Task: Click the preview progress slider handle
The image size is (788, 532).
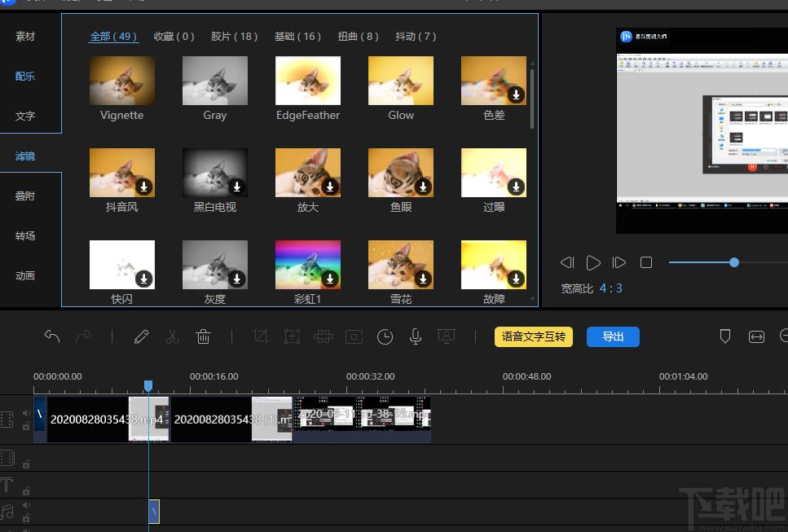Action: 734,262
